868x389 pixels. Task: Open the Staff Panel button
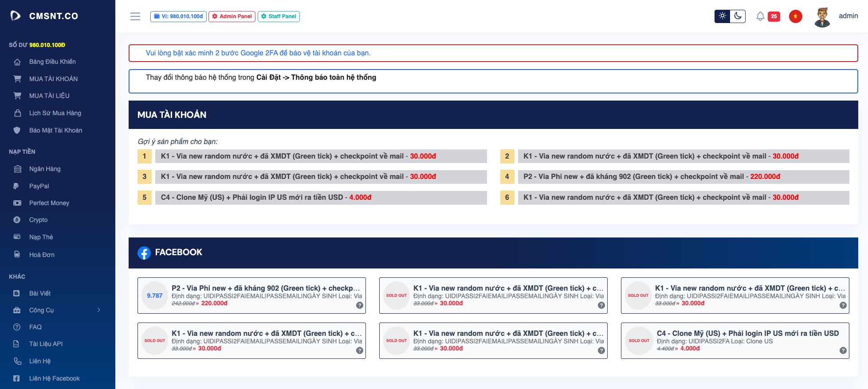pyautogui.click(x=279, y=16)
